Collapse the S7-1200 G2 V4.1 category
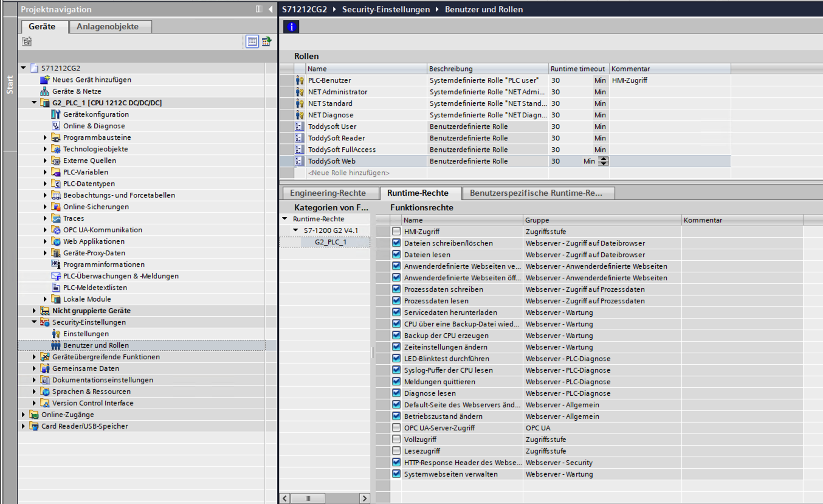The image size is (823, 504). [296, 230]
